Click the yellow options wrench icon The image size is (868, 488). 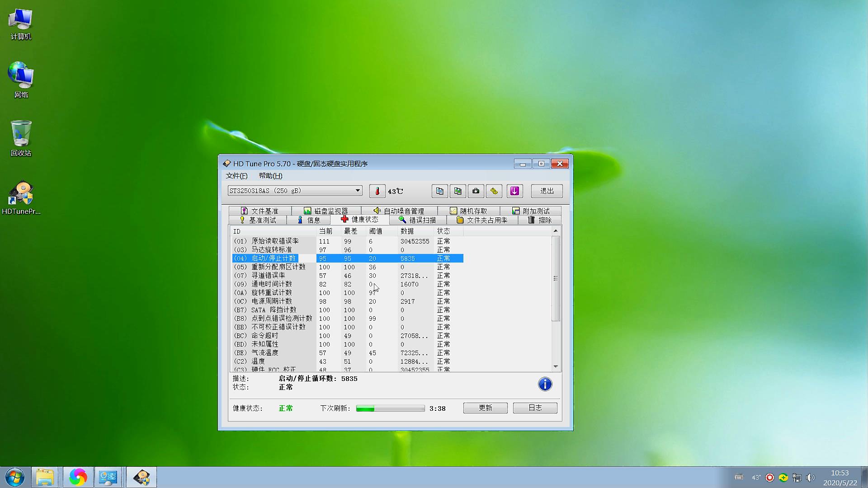point(494,191)
